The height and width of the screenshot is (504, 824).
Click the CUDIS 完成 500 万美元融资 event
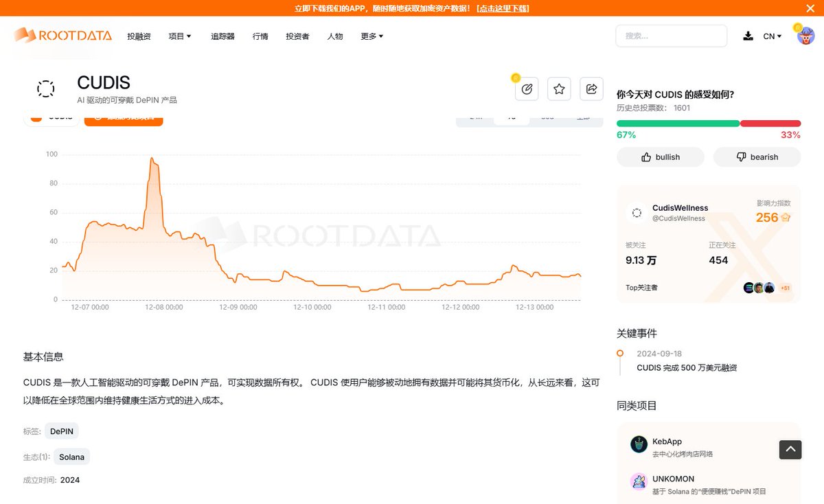(x=687, y=368)
